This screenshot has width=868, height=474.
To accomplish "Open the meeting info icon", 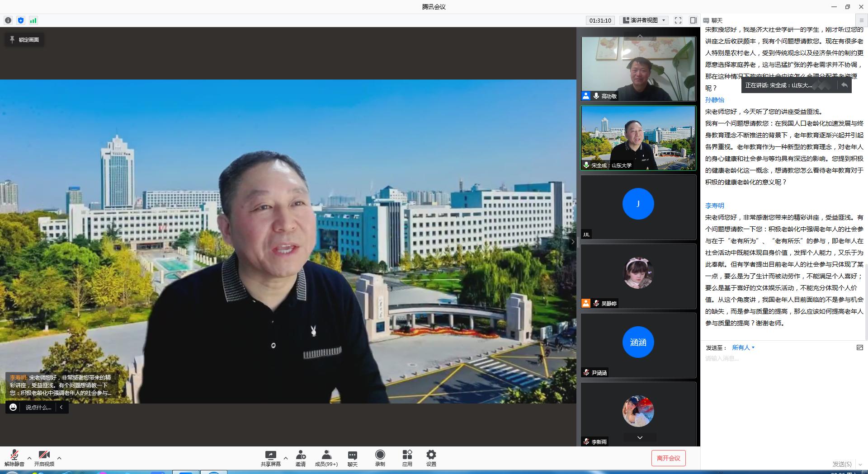I will coord(8,20).
